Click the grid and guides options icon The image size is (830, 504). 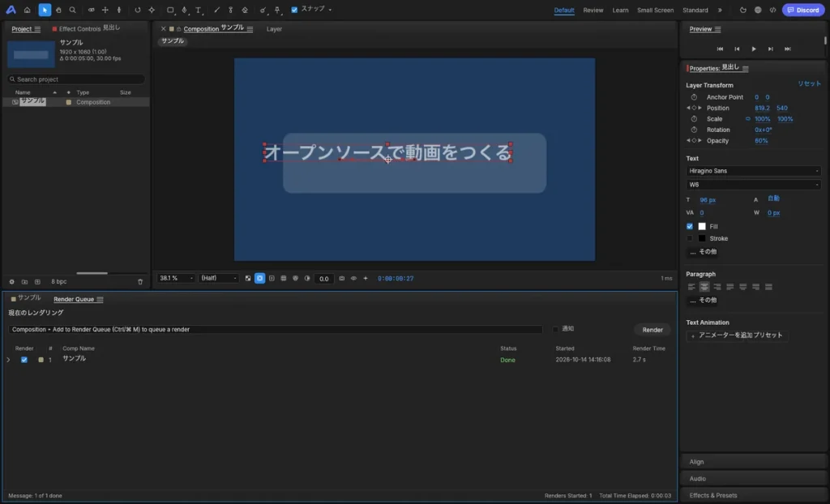coord(283,279)
